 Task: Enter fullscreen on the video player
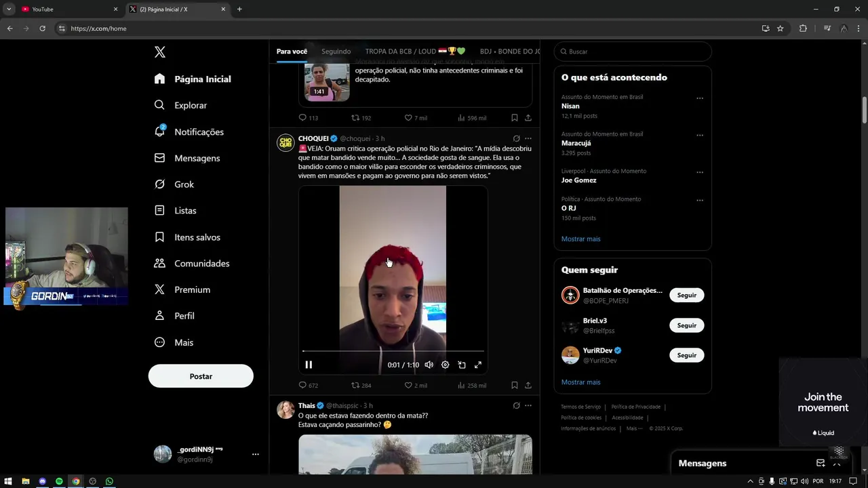(x=478, y=365)
